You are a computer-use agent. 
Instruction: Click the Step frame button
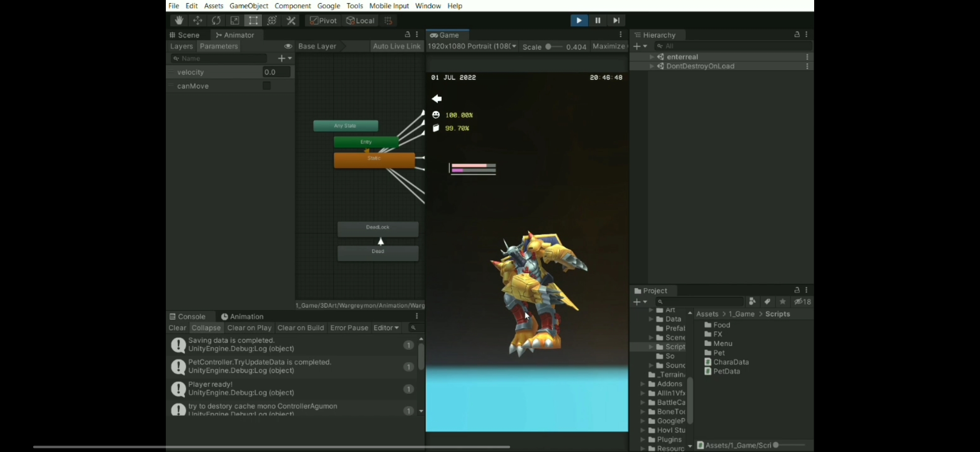point(616,21)
